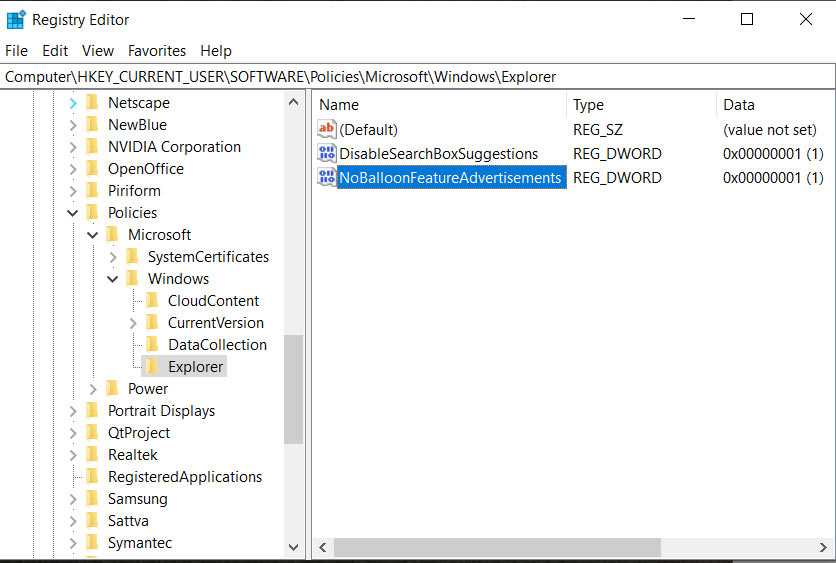The width and height of the screenshot is (836, 563).
Task: Select the DisableSearchBoxSuggestions value name
Action: point(438,154)
